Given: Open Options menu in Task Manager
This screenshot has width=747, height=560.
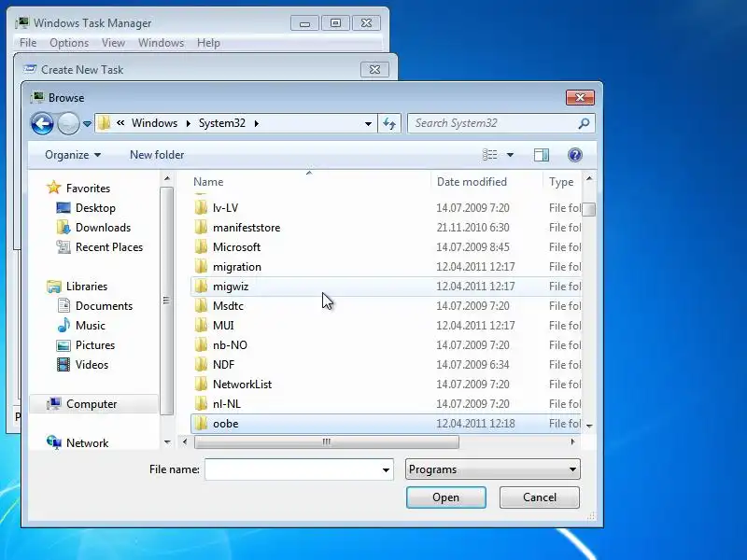Looking at the screenshot, I should tap(69, 43).
